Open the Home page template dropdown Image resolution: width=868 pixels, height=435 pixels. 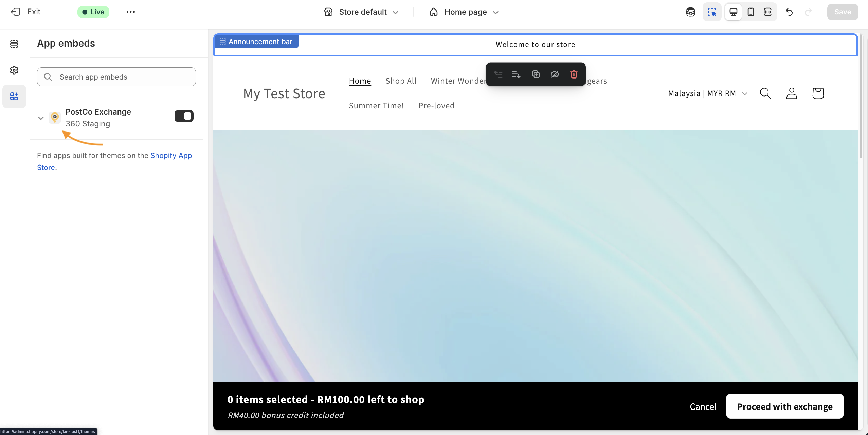click(x=464, y=12)
